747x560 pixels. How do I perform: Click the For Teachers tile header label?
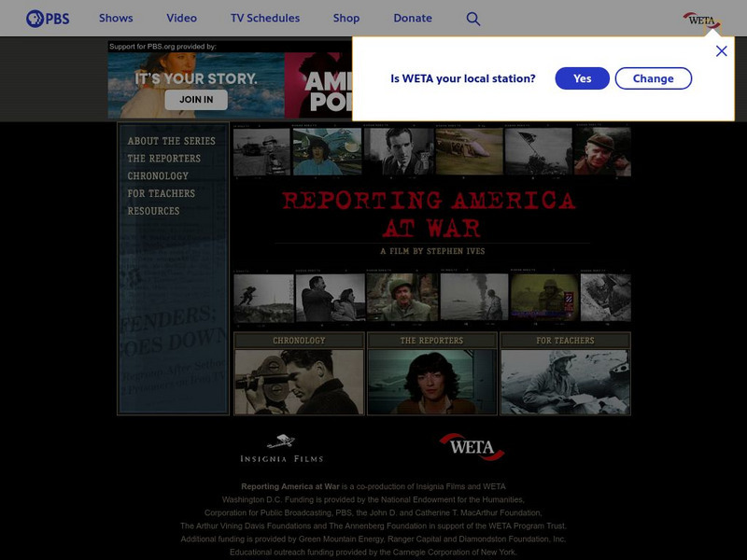click(566, 341)
